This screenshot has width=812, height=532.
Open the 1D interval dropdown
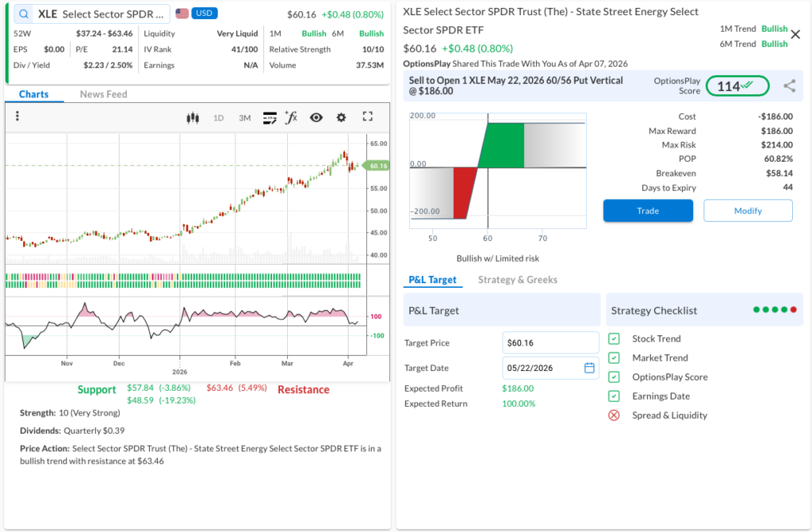[219, 118]
